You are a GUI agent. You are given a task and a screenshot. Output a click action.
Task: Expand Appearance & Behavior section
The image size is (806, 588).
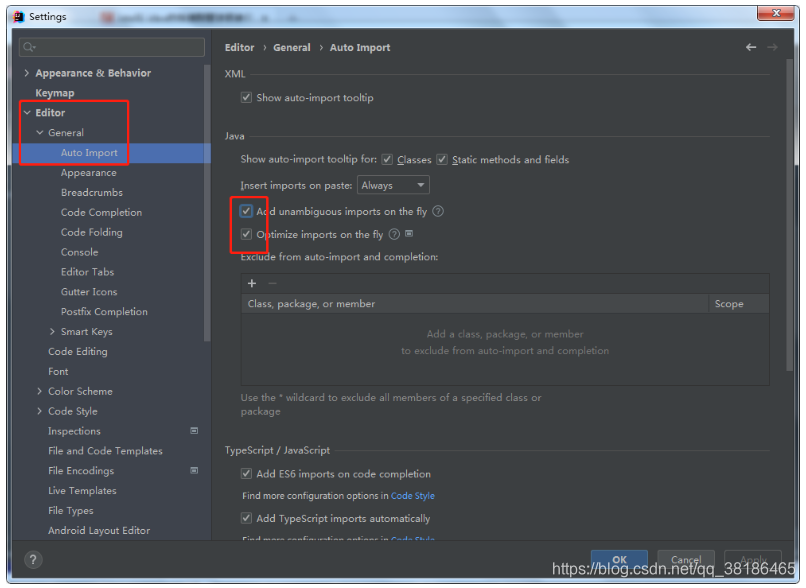[27, 73]
